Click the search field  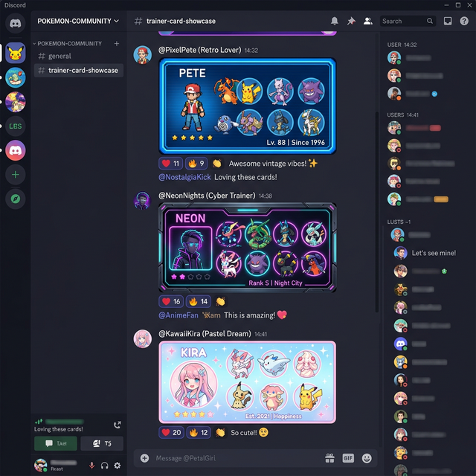click(x=408, y=21)
